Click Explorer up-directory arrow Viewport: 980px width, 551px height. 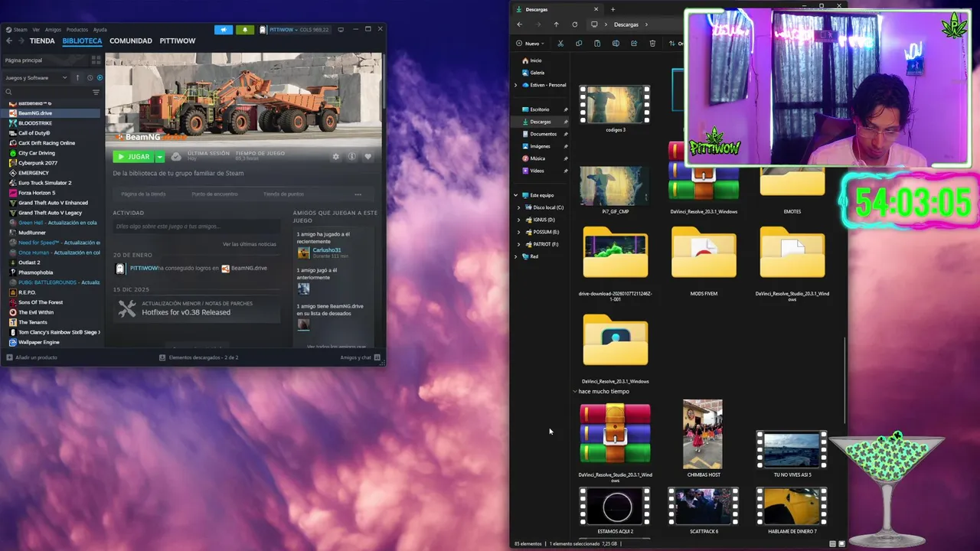[556, 24]
